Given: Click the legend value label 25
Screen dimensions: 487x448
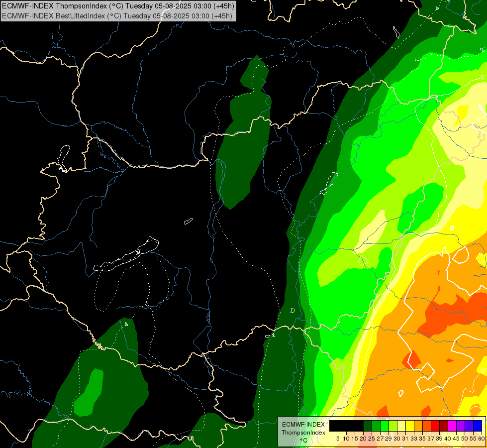Looking at the screenshot, I should pos(372,439).
